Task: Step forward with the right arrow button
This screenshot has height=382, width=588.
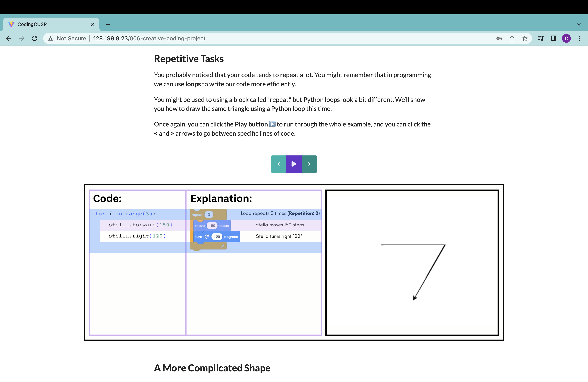Action: pos(309,164)
